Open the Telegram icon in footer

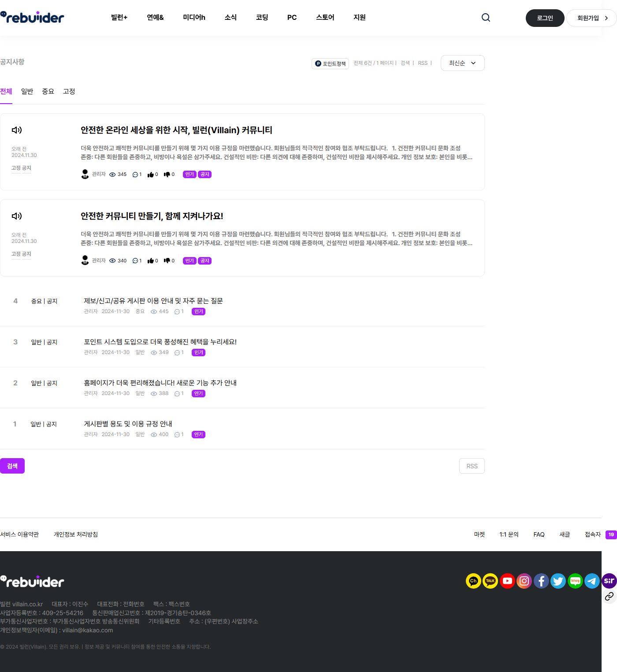point(592,581)
